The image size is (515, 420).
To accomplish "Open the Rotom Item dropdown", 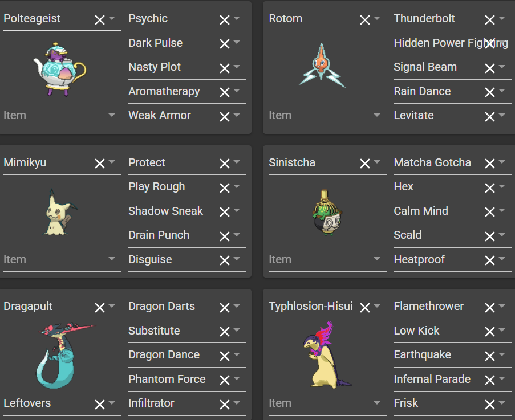I will tap(327, 116).
